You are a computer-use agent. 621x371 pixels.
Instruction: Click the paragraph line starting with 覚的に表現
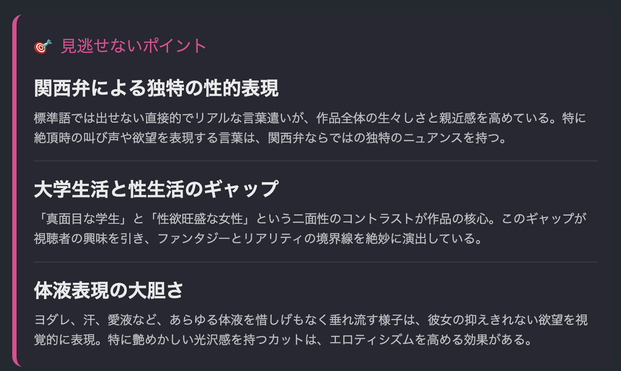[x=283, y=340]
